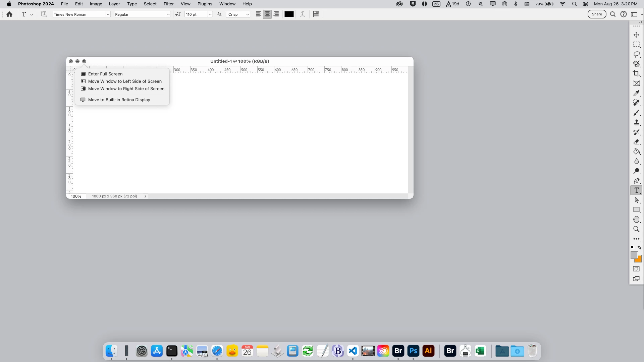Select the Zoom tool
The height and width of the screenshot is (362, 644).
tap(636, 229)
